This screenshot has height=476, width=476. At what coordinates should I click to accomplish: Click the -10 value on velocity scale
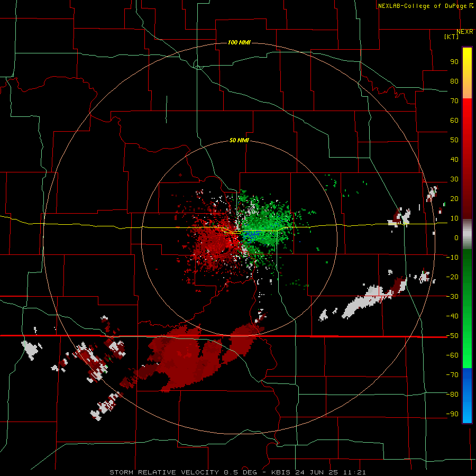click(452, 258)
